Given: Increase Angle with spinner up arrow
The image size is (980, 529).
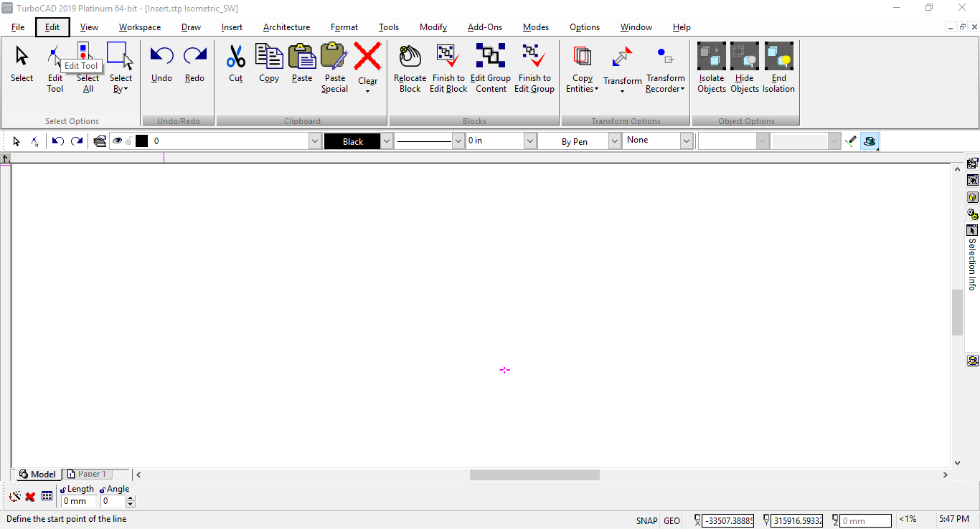Looking at the screenshot, I should [131, 498].
